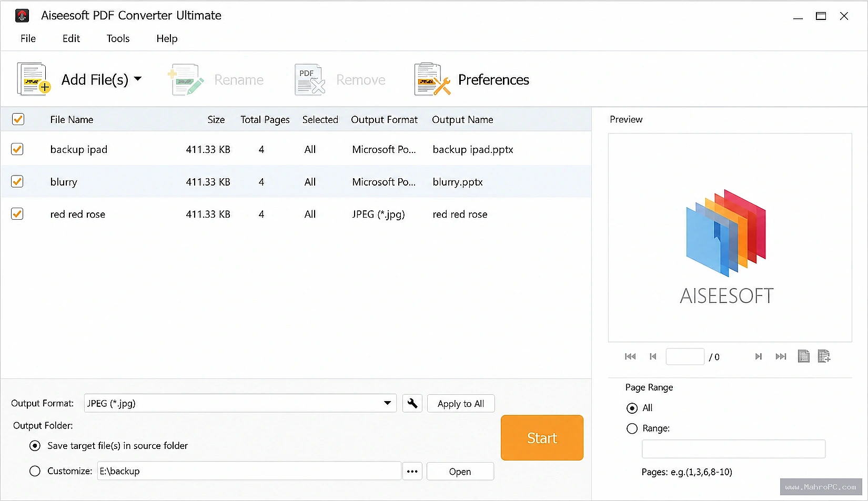Image resolution: width=868 pixels, height=501 pixels.
Task: Click the Total Pages column header
Action: (265, 119)
